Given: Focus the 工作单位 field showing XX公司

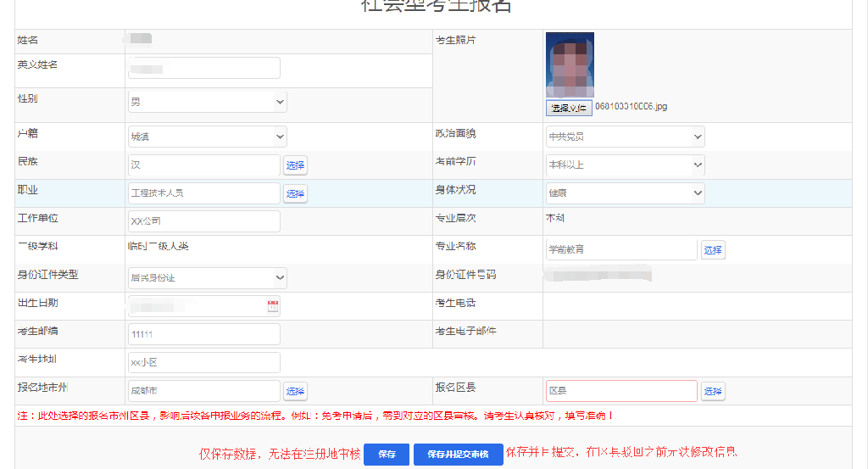Looking at the screenshot, I should 203,221.
